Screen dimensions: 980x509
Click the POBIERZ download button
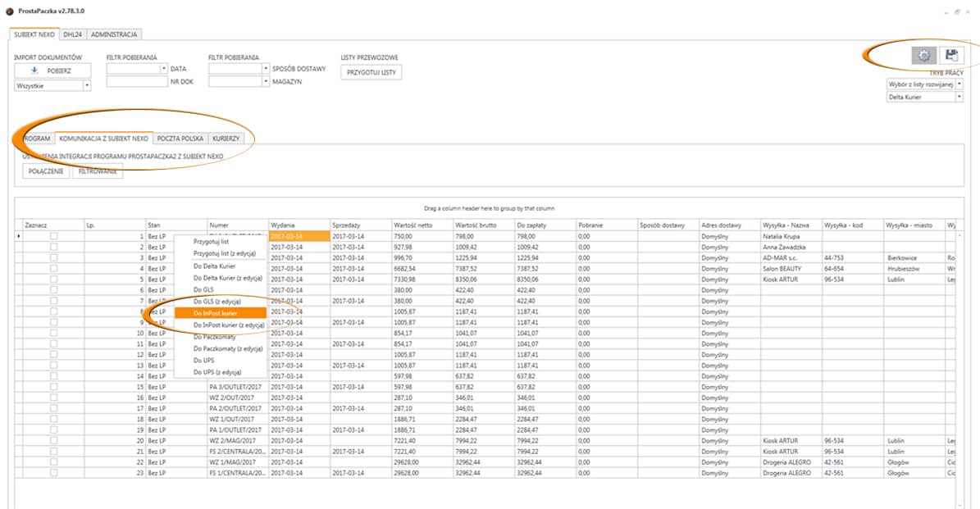point(52,70)
